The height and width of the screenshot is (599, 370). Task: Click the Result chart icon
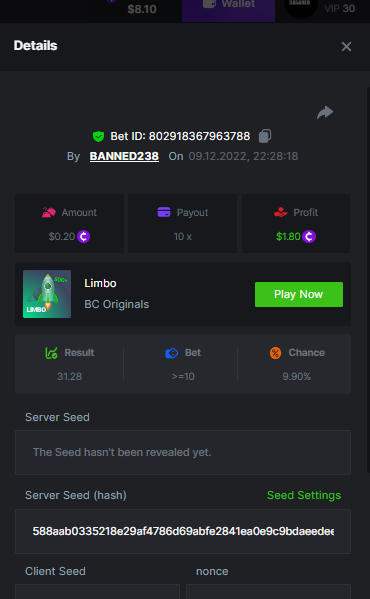(52, 353)
